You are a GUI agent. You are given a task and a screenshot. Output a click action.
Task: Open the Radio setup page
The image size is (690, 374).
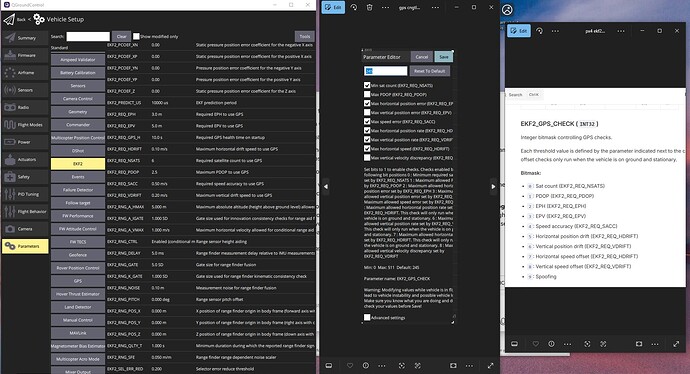click(25, 107)
